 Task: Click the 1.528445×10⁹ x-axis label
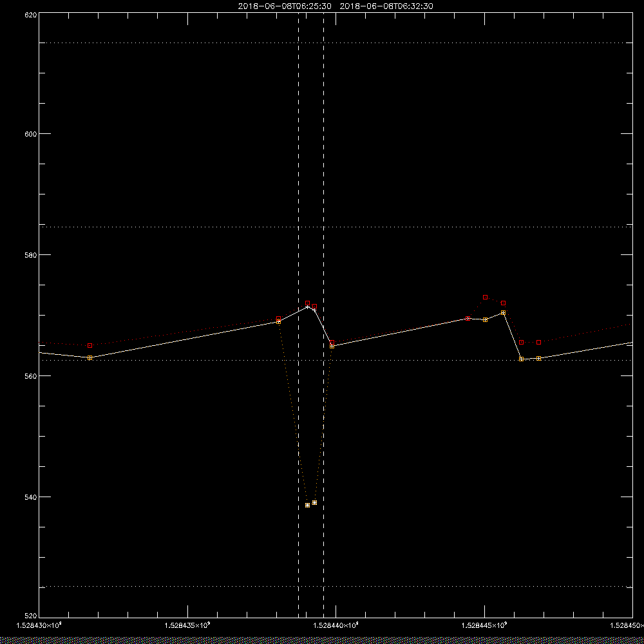coord(485,625)
